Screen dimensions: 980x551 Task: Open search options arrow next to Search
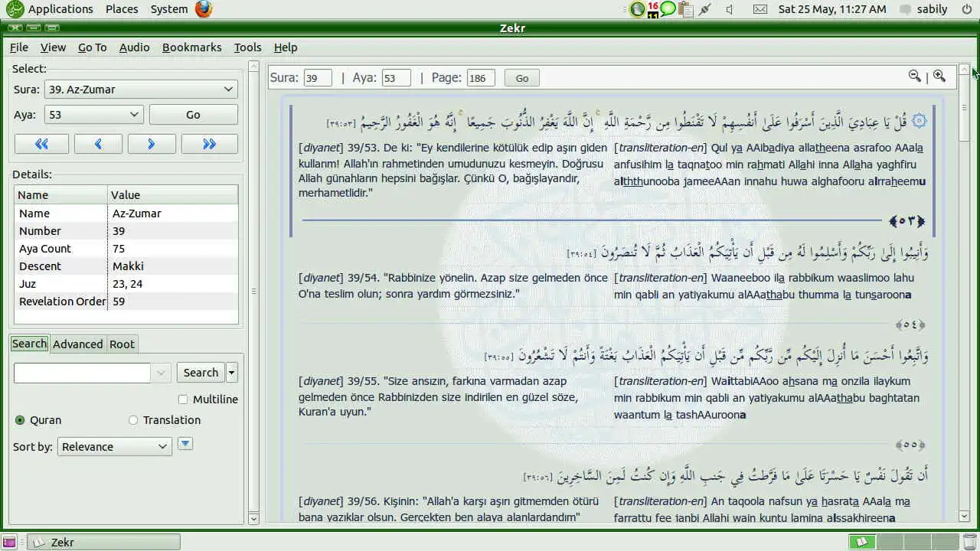tap(232, 373)
